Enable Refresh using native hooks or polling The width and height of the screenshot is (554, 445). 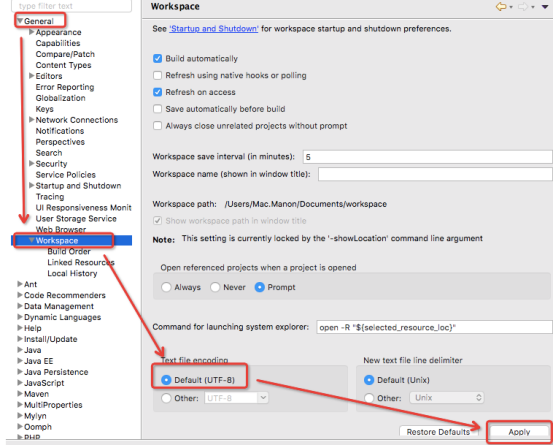157,75
